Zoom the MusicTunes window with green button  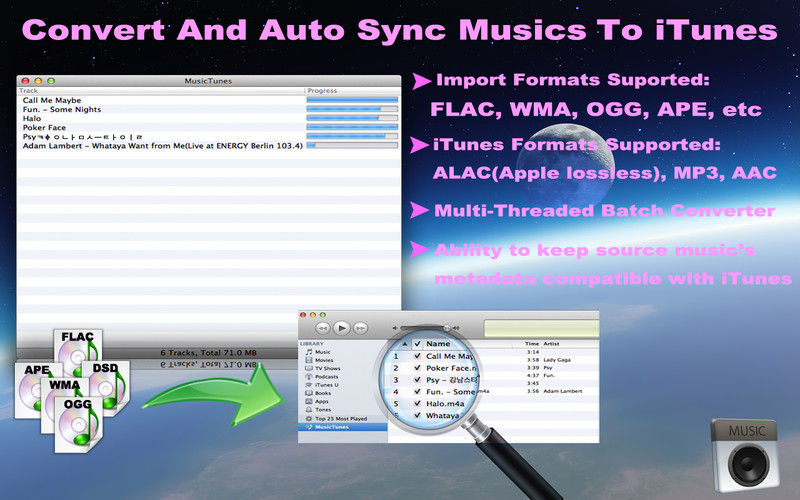(51, 81)
